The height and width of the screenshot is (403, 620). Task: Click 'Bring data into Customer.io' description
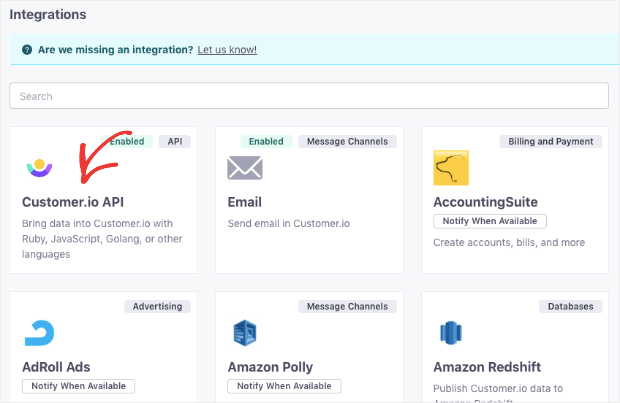click(x=102, y=239)
